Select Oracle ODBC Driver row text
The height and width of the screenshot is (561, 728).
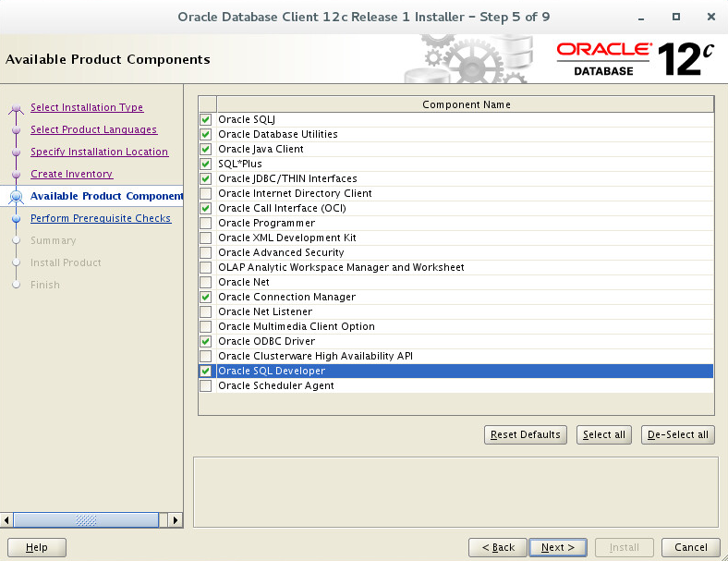pos(266,341)
